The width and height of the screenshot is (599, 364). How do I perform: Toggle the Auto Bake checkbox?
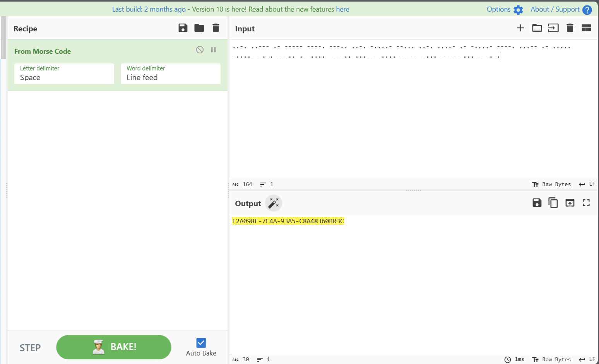pyautogui.click(x=201, y=343)
